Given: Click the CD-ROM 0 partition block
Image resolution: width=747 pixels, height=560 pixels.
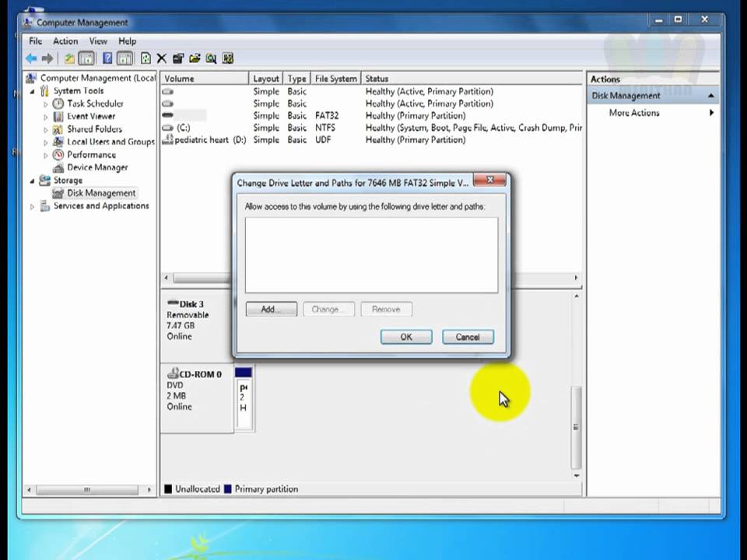Looking at the screenshot, I should [244, 398].
